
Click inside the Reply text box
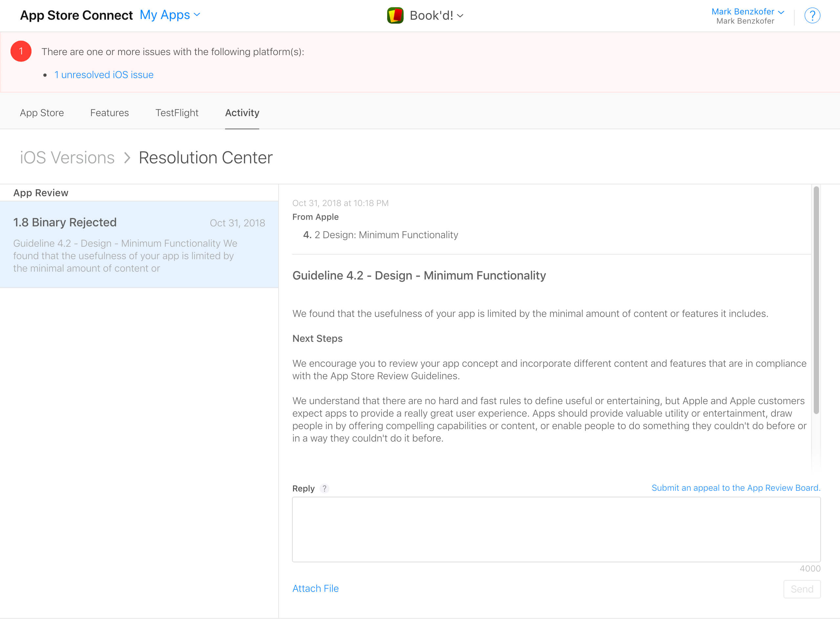[x=556, y=529]
